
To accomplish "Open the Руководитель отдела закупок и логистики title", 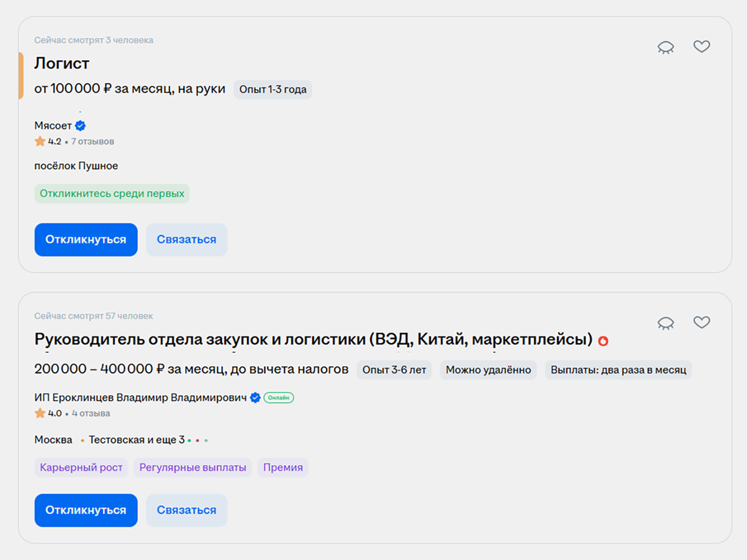I will tap(313, 339).
